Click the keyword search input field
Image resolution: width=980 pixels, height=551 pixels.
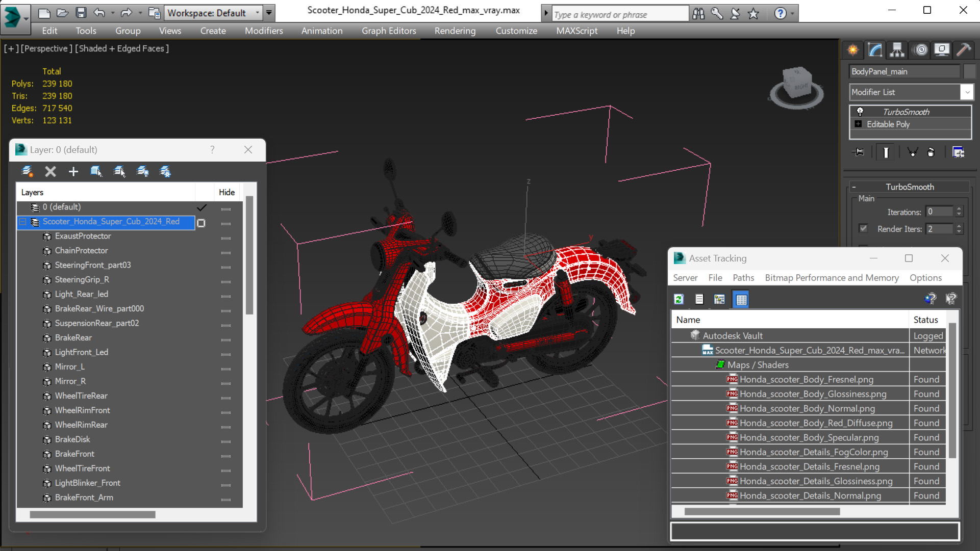[x=620, y=14]
